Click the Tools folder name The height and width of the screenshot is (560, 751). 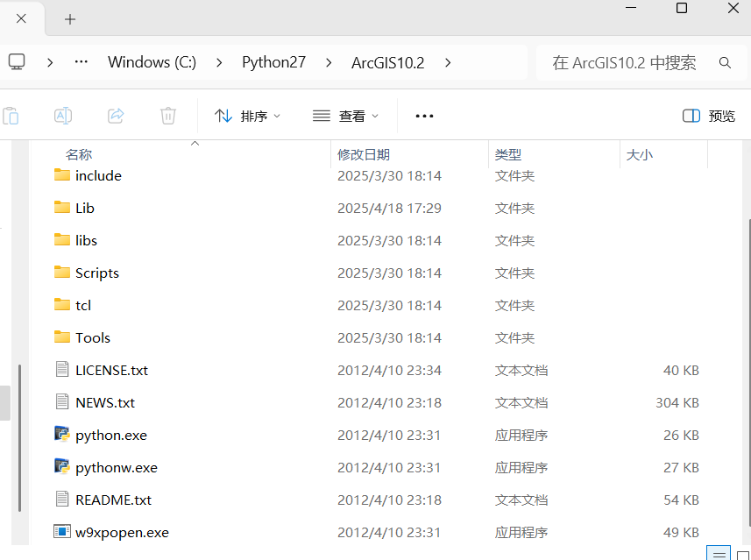click(93, 337)
